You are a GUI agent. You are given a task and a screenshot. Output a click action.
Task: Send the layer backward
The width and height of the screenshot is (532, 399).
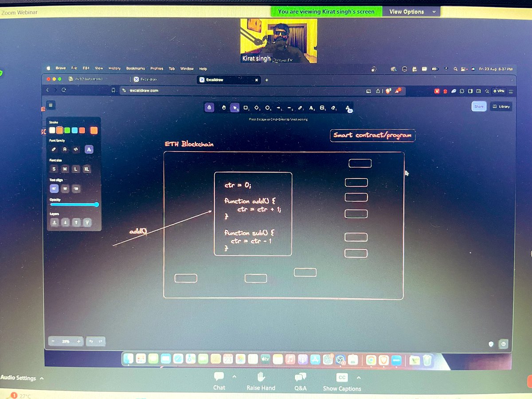point(65,223)
